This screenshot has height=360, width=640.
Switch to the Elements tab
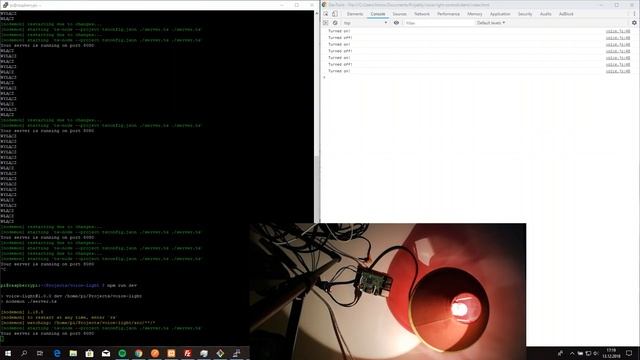click(x=355, y=14)
